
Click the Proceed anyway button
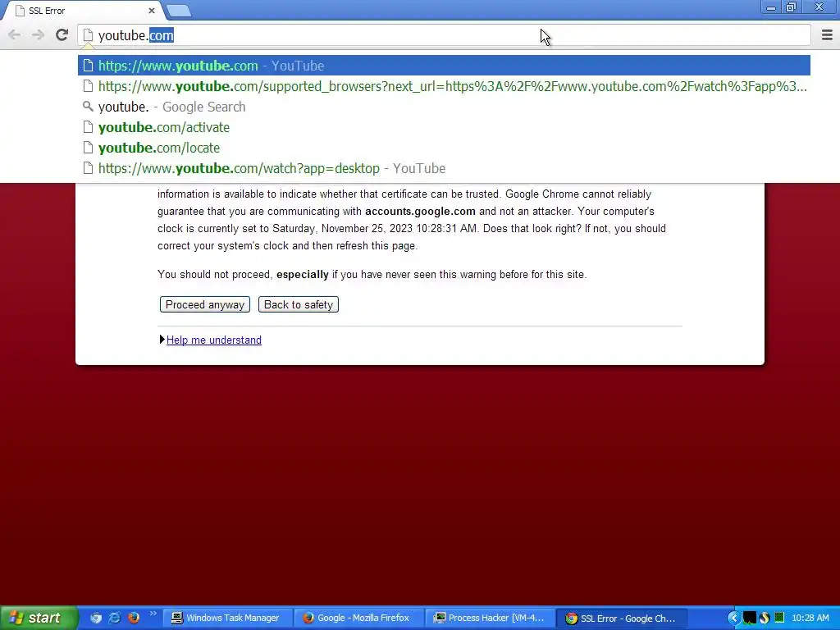(x=204, y=304)
